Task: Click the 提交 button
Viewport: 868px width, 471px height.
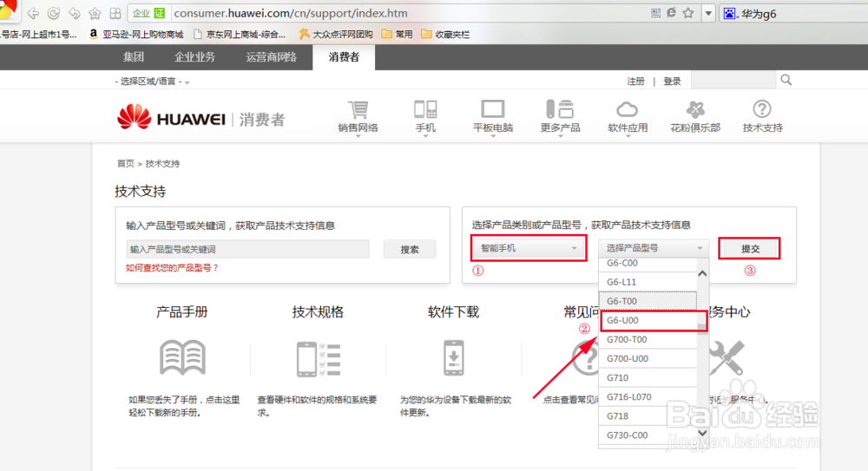Action: click(x=750, y=248)
